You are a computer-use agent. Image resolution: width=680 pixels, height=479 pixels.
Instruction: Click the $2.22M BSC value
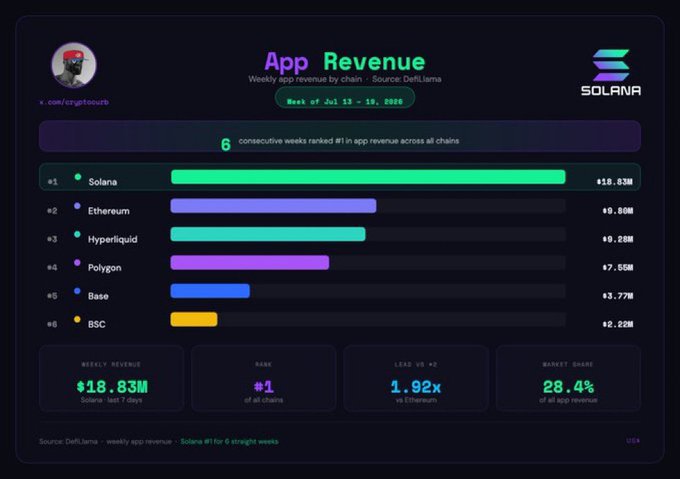[618, 324]
